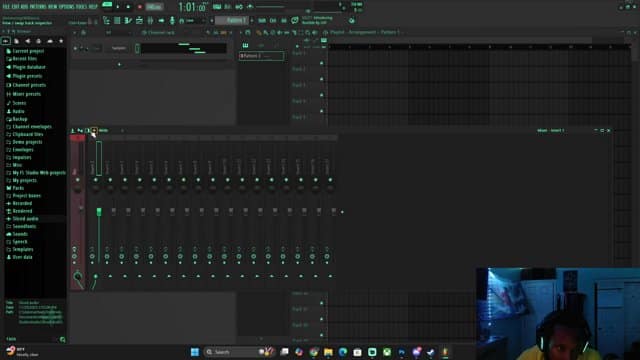The image size is (640, 360).
Task: Click the browser search magnifier icon
Action: [62, 339]
